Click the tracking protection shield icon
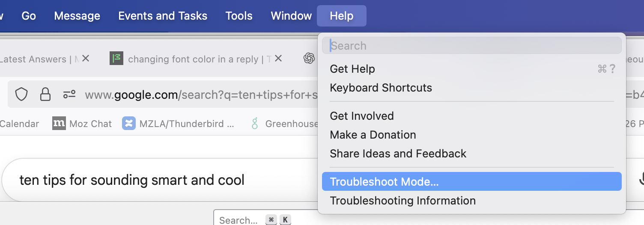 point(21,94)
